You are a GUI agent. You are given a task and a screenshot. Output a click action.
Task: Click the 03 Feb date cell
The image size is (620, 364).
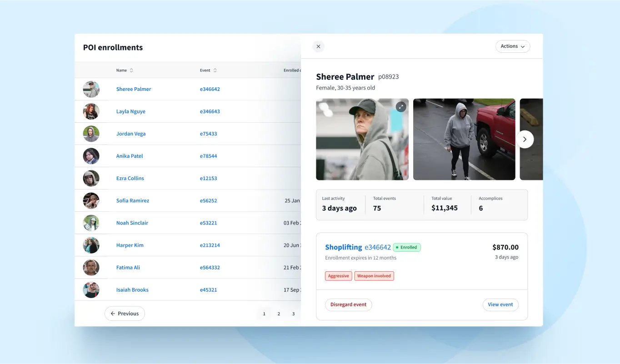click(292, 223)
